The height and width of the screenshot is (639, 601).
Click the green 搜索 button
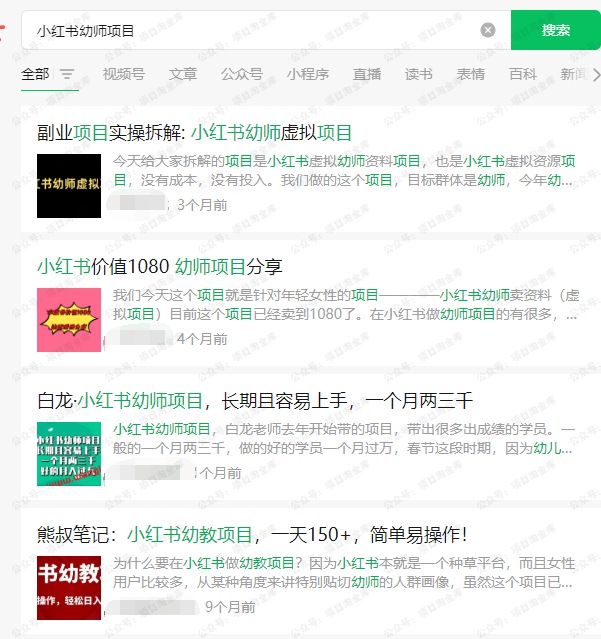point(556,30)
